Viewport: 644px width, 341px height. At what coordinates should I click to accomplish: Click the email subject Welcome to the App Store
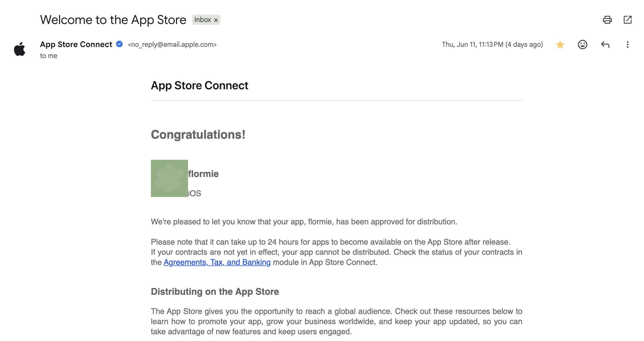113,20
